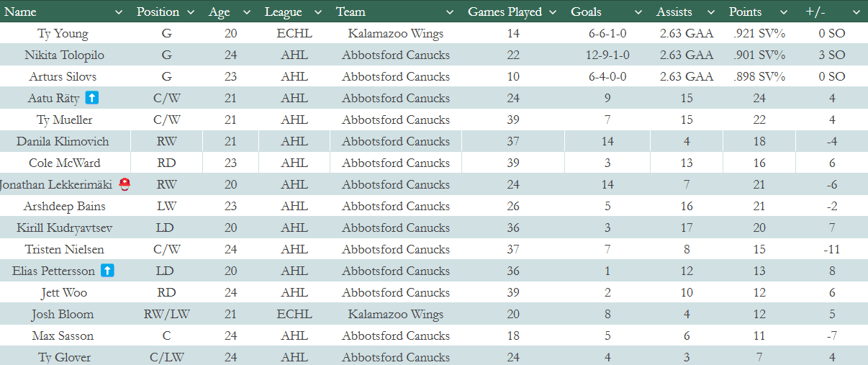The height and width of the screenshot is (365, 868).
Task: Click the blue up-arrow icon beside Elias Pettersson
Action: 107,271
